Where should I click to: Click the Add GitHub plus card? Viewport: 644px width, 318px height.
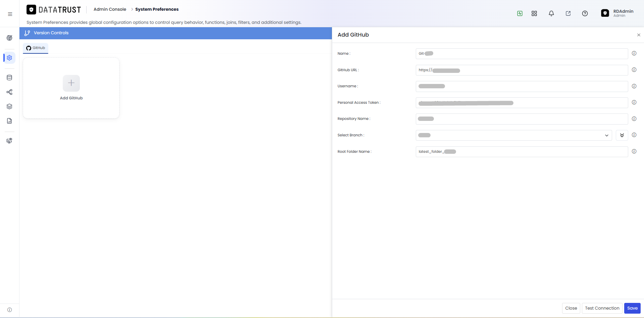pyautogui.click(x=71, y=88)
